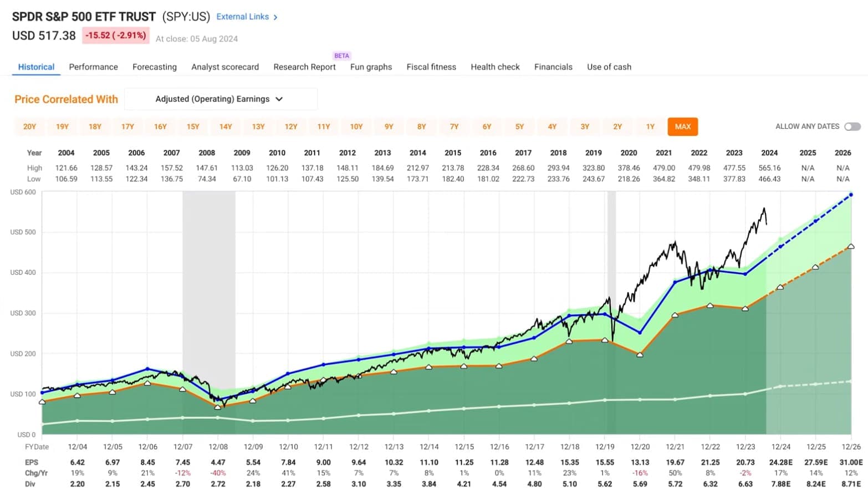Select the 12Y range button

click(291, 126)
